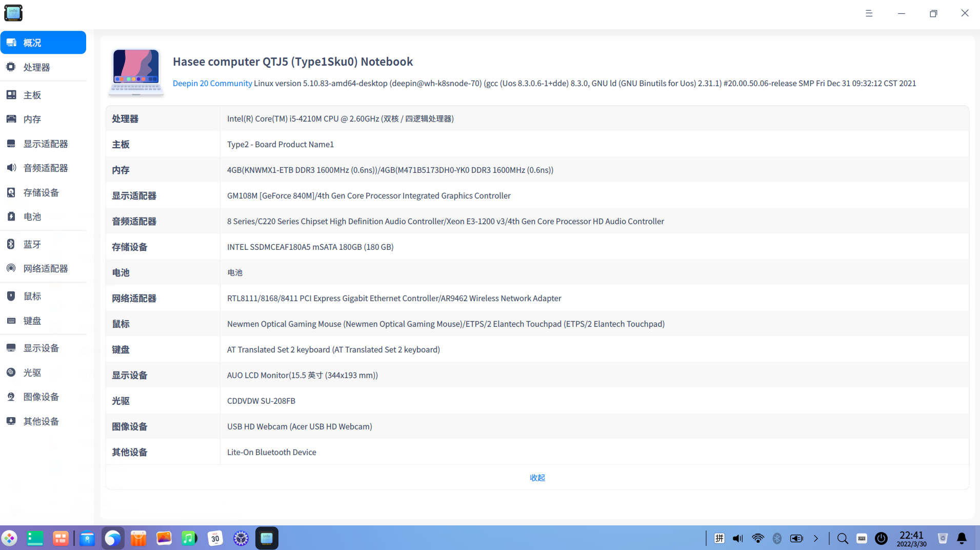Open the 内存 (Memory) sidebar entry
This screenshot has height=550, width=980.
pyautogui.click(x=43, y=119)
